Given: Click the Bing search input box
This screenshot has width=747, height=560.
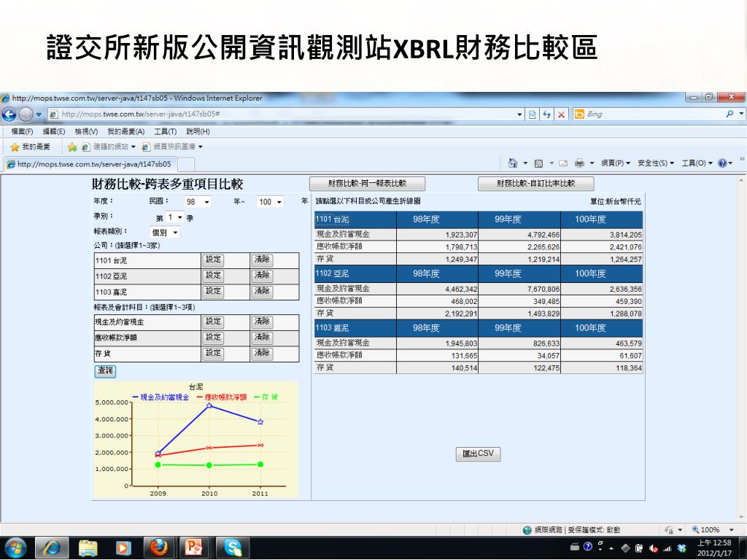Looking at the screenshot, I should click(x=653, y=114).
